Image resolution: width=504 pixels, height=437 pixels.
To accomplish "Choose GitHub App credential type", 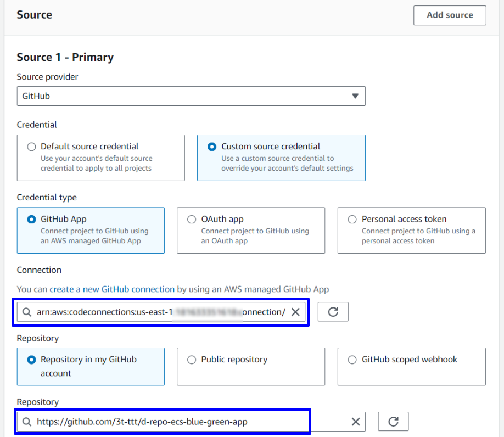I will [32, 219].
